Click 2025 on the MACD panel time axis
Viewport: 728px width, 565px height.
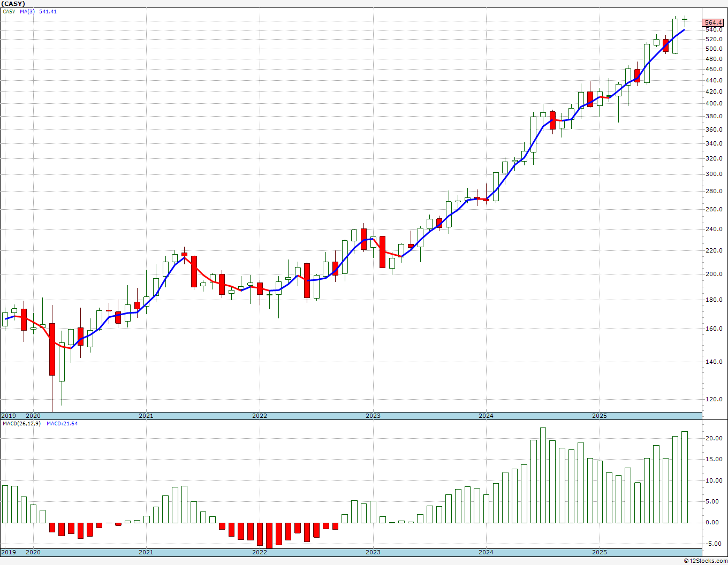(600, 553)
